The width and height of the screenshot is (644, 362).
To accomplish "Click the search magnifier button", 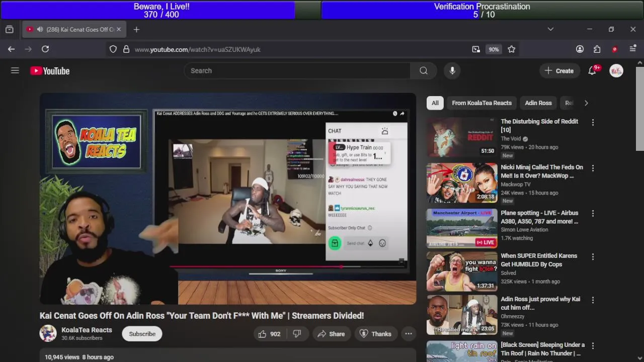I will (x=424, y=71).
